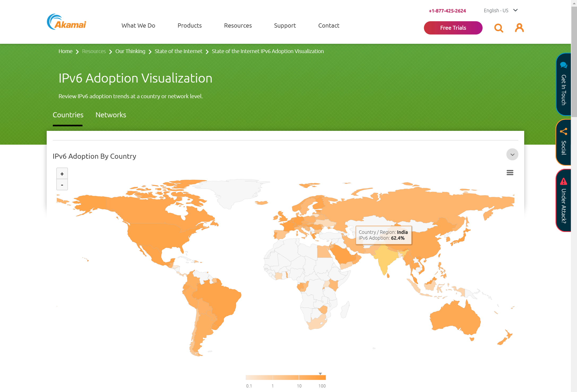This screenshot has width=577, height=392.
Task: Open the user account profile icon
Action: click(x=519, y=28)
